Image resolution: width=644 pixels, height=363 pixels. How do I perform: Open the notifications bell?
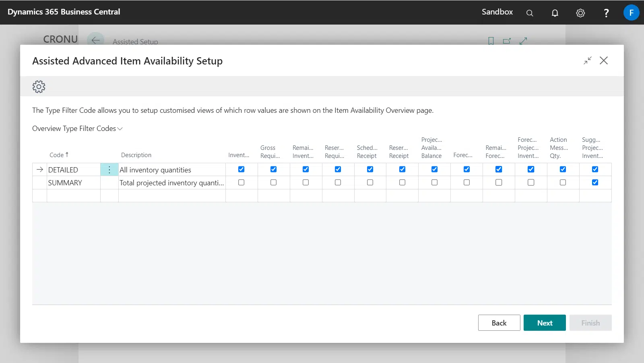pos(555,13)
